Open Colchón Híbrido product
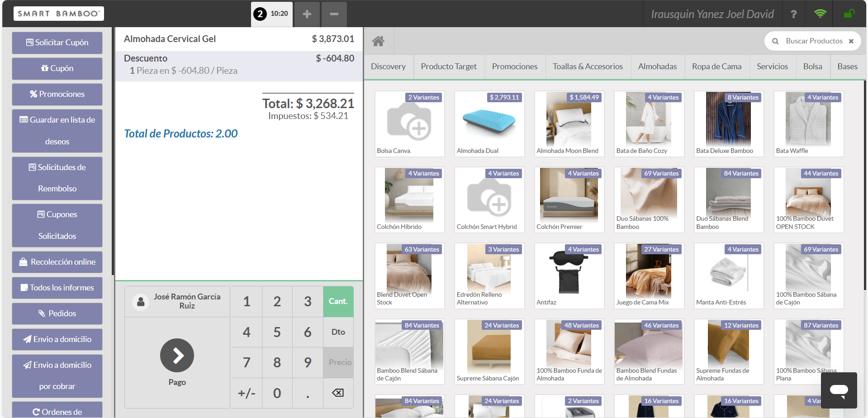The height and width of the screenshot is (418, 868). [409, 200]
